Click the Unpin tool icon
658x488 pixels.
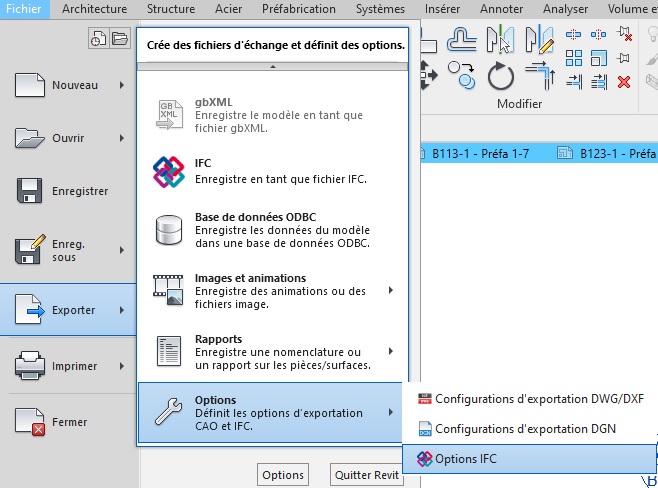click(x=624, y=34)
